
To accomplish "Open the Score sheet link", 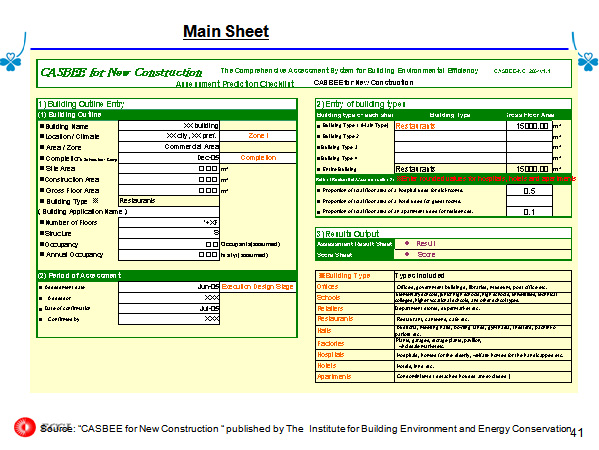I will tap(426, 254).
